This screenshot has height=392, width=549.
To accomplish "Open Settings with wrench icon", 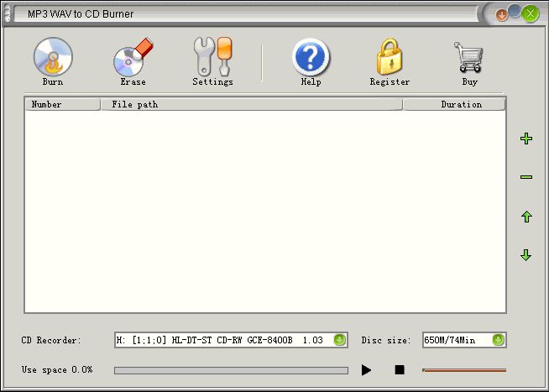I will [x=213, y=56].
